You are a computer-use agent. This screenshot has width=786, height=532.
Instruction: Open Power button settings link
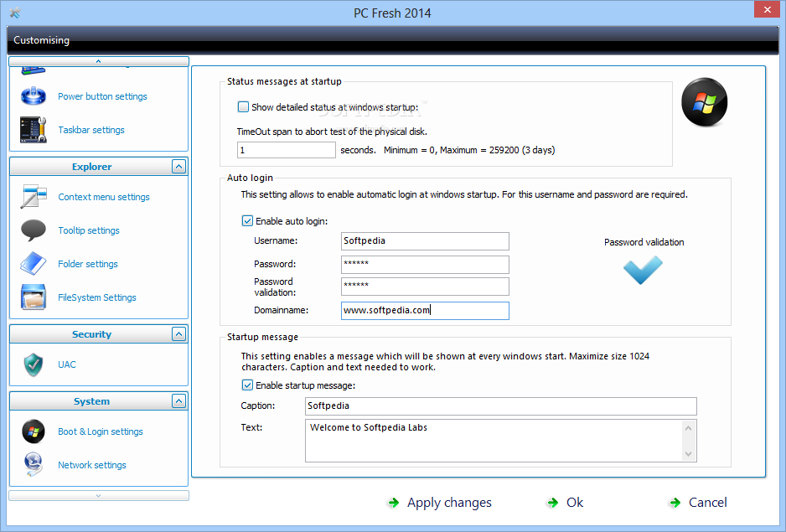coord(102,96)
